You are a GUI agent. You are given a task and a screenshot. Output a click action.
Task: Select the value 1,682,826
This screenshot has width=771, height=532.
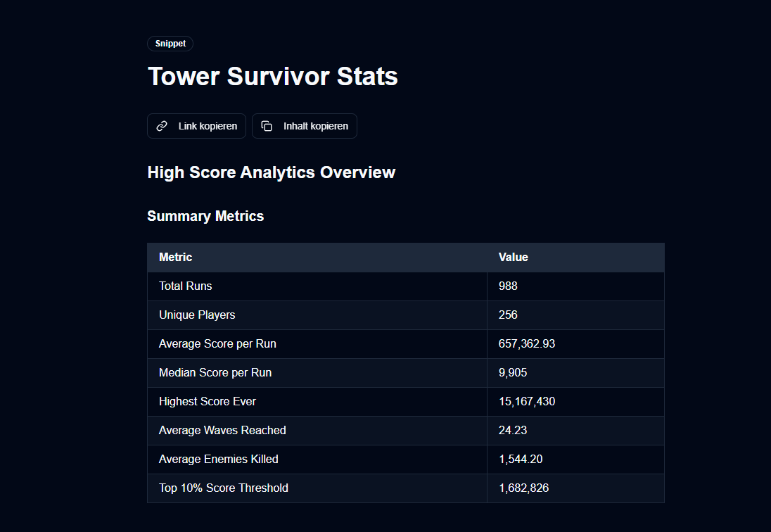pyautogui.click(x=523, y=488)
